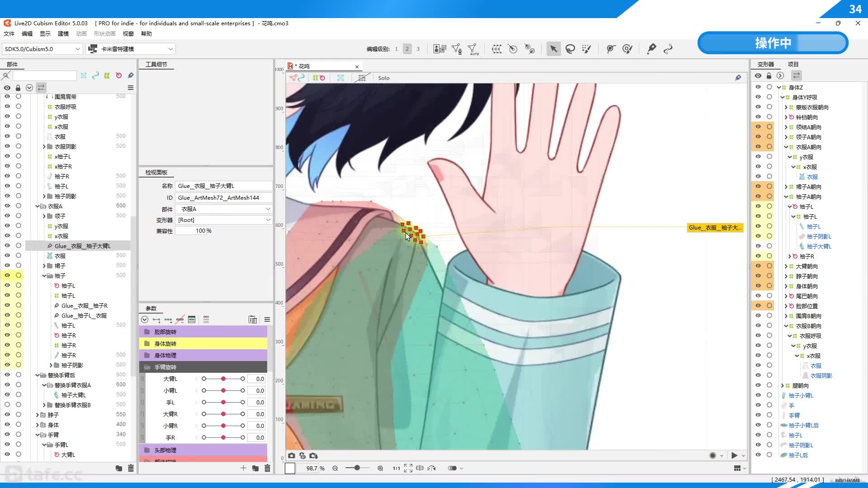
Task: Open the 显示 menu
Action: click(x=45, y=34)
